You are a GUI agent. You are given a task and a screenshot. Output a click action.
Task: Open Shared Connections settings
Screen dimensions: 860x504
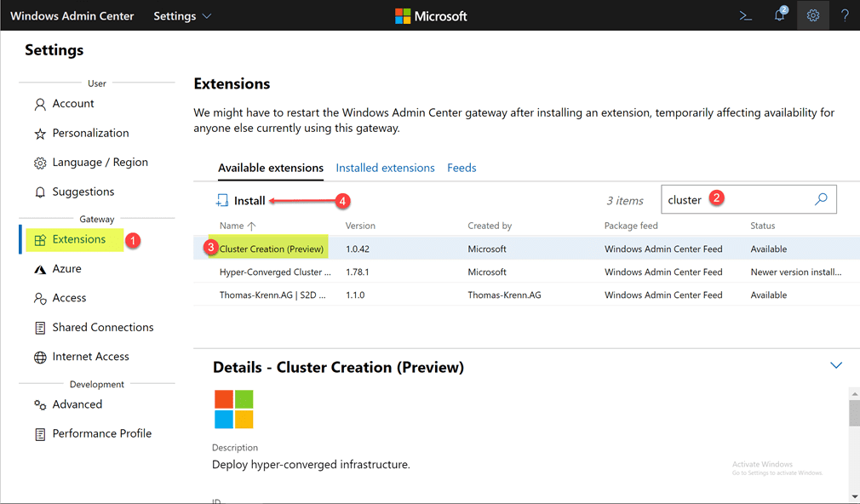[102, 327]
